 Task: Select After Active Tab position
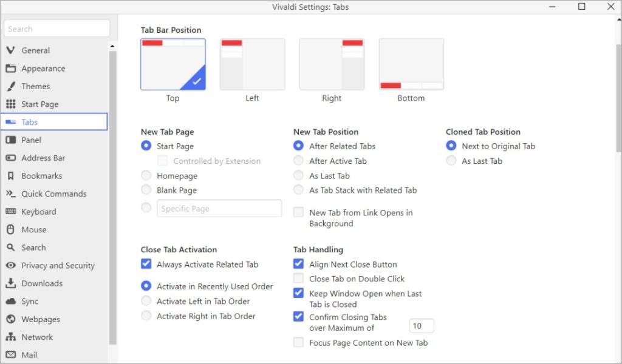click(298, 160)
